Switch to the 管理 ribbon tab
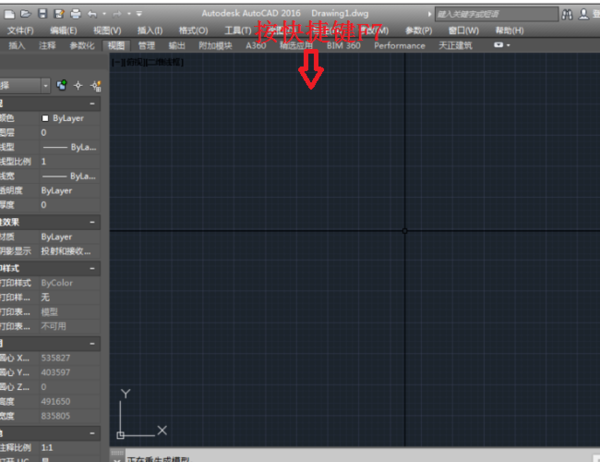The width and height of the screenshot is (600, 462). (x=147, y=46)
